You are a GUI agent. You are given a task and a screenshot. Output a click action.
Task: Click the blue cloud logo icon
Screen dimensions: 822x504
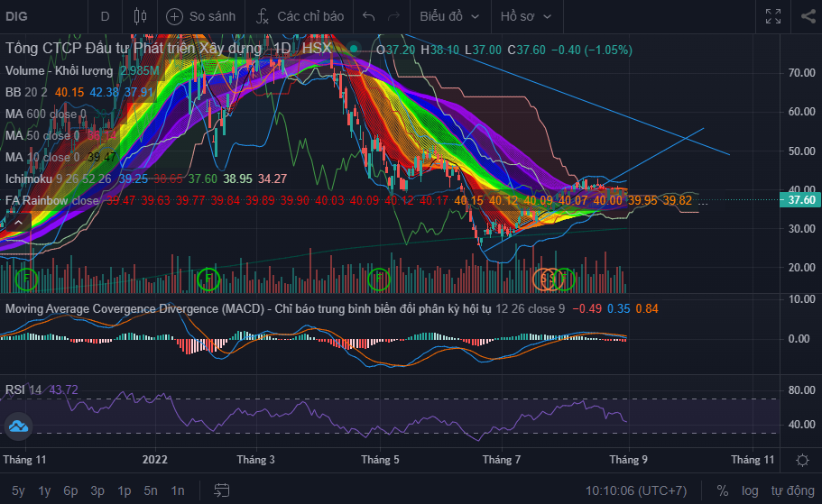click(x=20, y=426)
